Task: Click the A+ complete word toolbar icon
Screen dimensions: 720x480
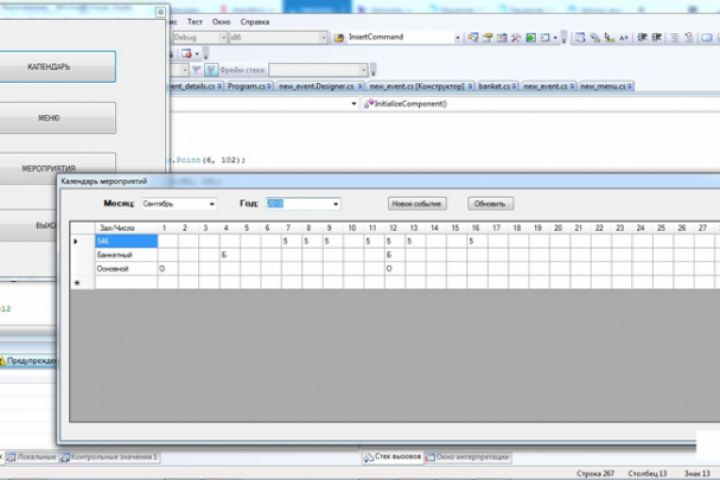Action: click(624, 38)
